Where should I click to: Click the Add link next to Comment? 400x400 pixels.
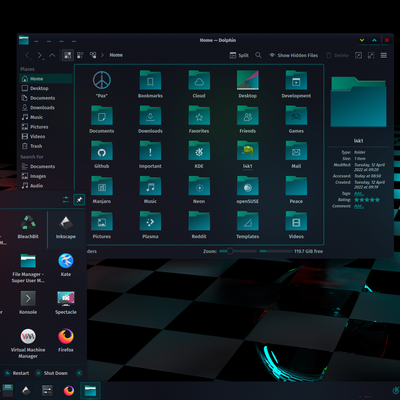click(x=359, y=206)
